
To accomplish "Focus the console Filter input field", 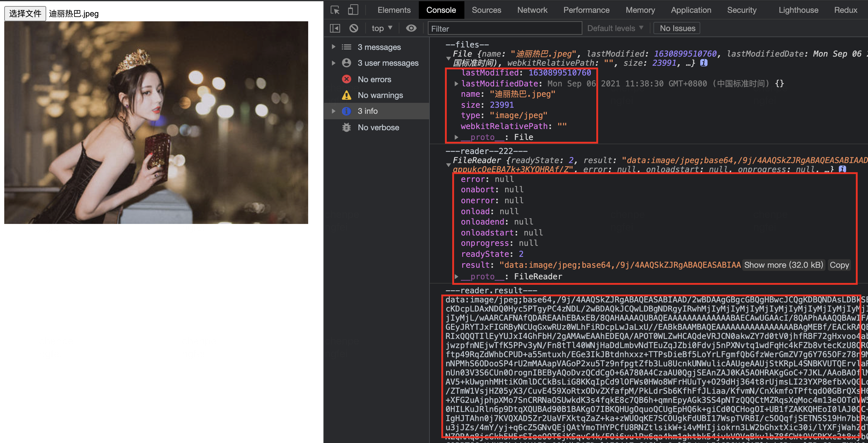I will tap(505, 28).
